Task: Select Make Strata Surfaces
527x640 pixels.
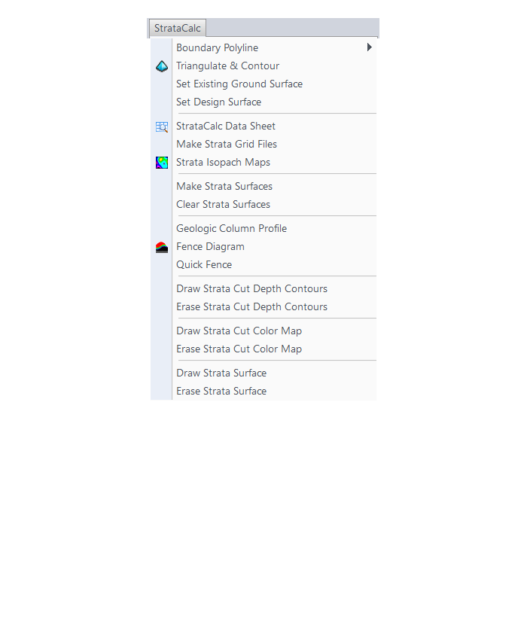Action: pyautogui.click(x=263, y=186)
